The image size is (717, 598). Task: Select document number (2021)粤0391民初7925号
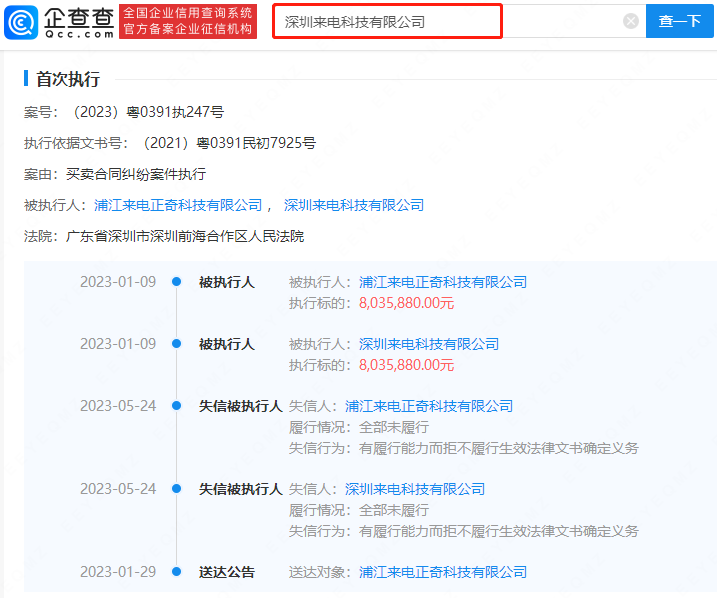pos(227,143)
